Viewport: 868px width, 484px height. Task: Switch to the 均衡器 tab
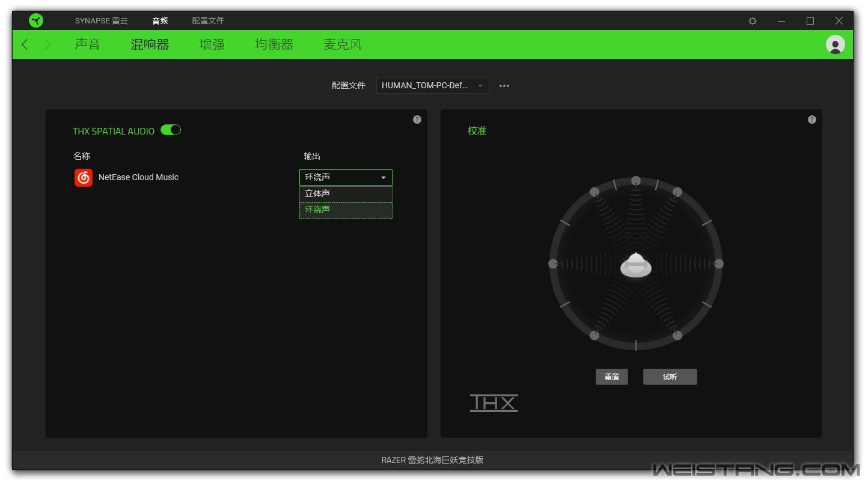click(274, 44)
